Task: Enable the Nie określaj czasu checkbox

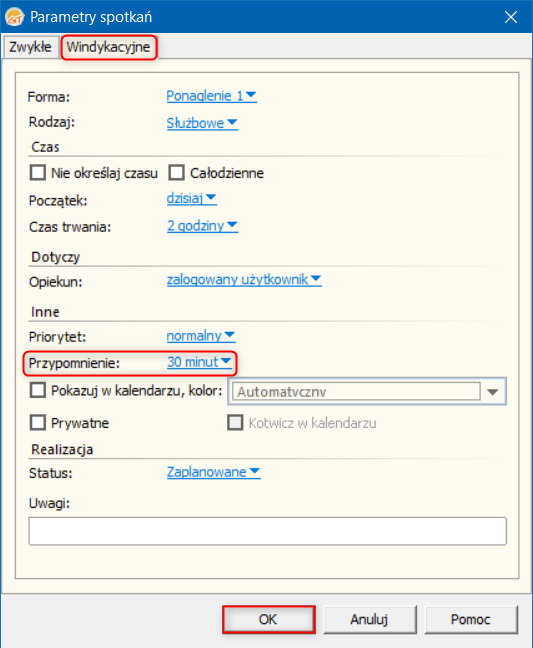Action: coord(38,172)
